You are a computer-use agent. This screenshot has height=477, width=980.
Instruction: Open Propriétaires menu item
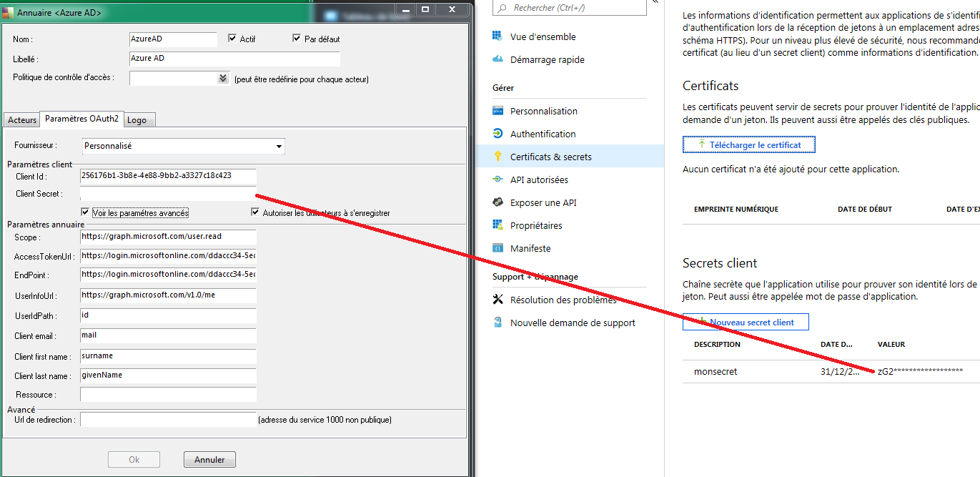(536, 225)
